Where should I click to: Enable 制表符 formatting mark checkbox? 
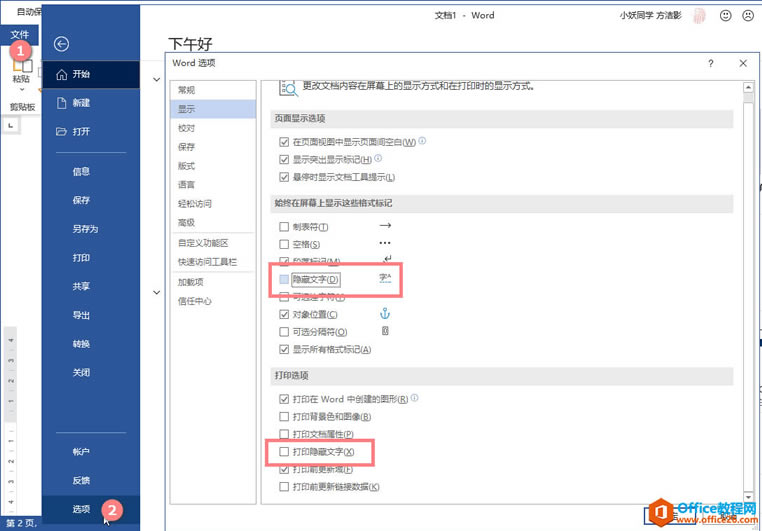coord(284,227)
